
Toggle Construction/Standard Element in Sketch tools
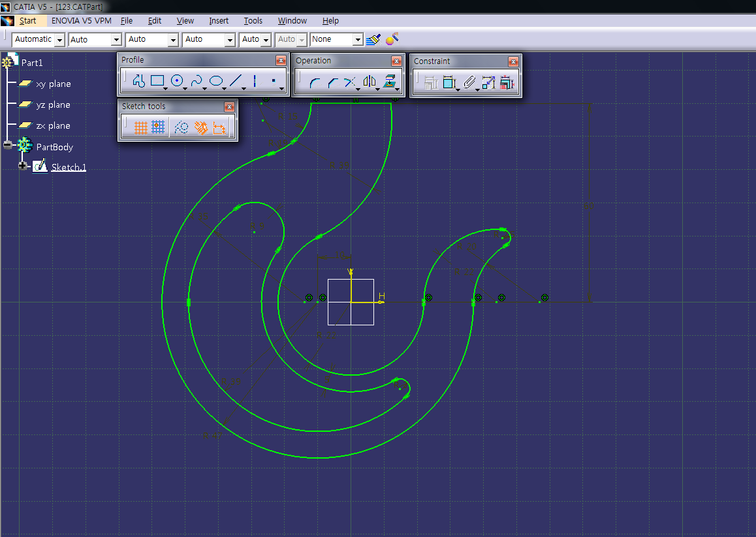[x=181, y=128]
